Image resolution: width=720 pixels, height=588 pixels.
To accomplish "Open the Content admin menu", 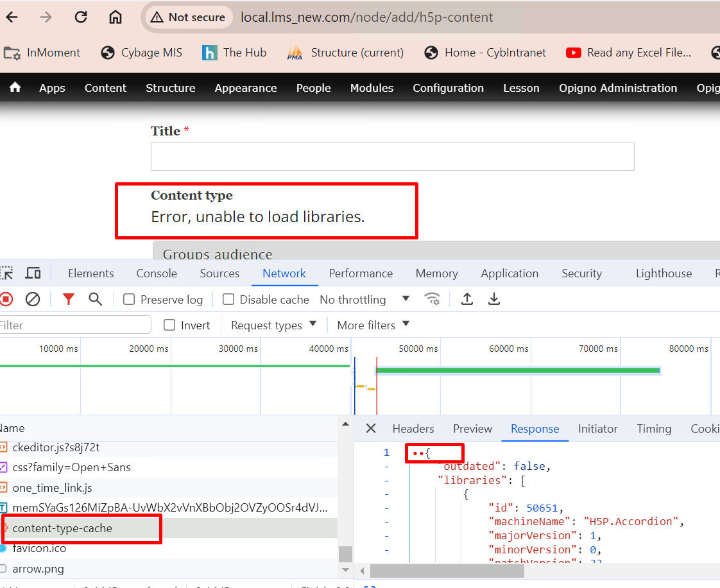I will pos(105,88).
